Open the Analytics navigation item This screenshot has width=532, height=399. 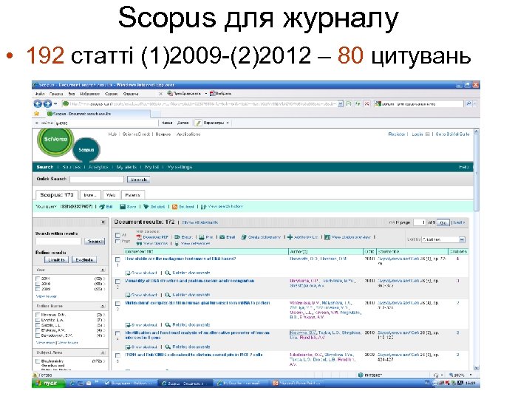point(98,167)
